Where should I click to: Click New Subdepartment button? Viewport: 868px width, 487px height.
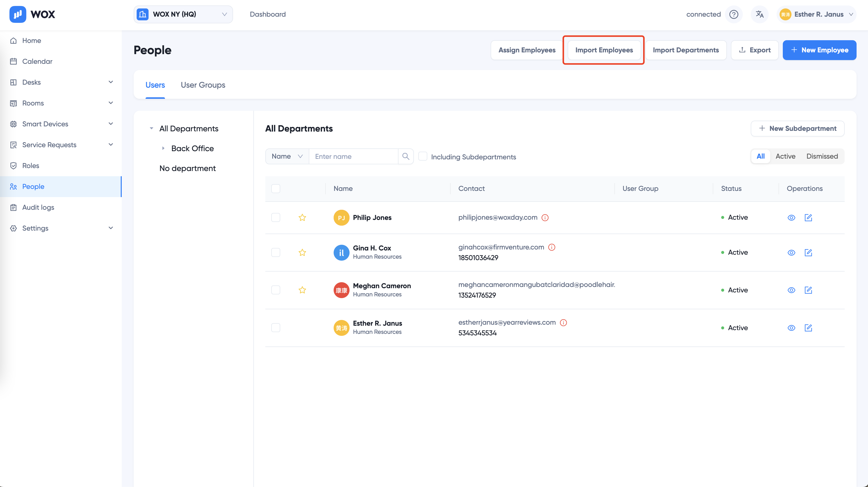pos(797,129)
